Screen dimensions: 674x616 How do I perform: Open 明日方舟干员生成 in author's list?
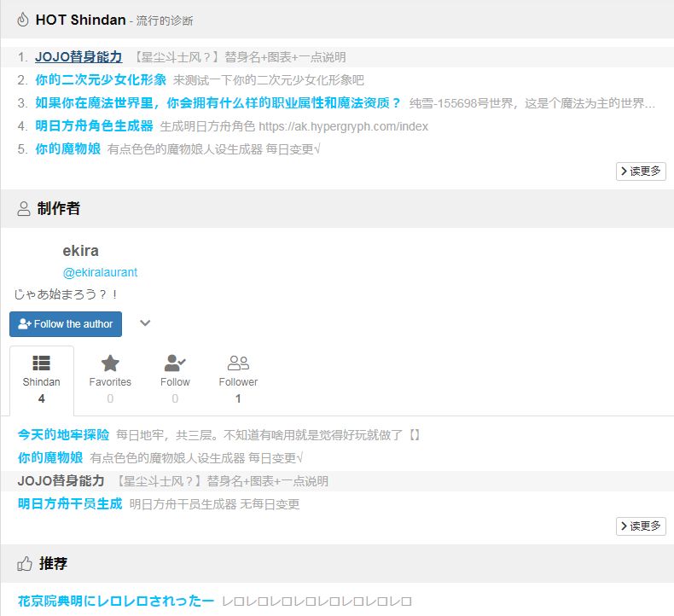click(x=70, y=504)
